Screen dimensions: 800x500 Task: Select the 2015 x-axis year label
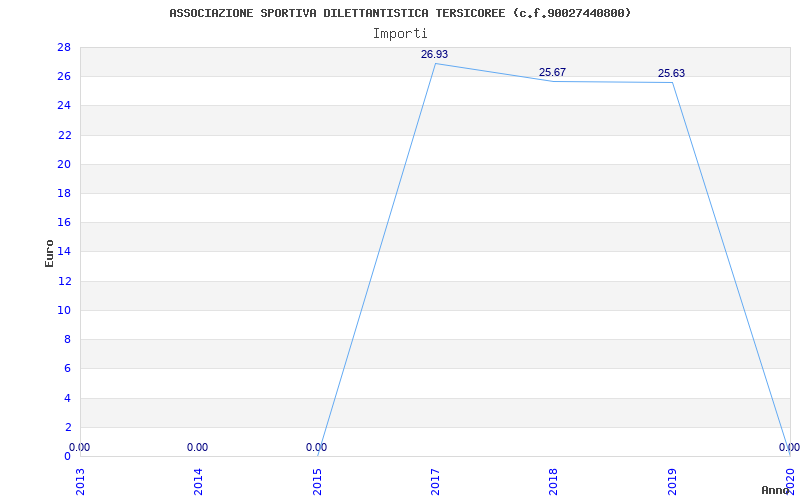point(317,482)
